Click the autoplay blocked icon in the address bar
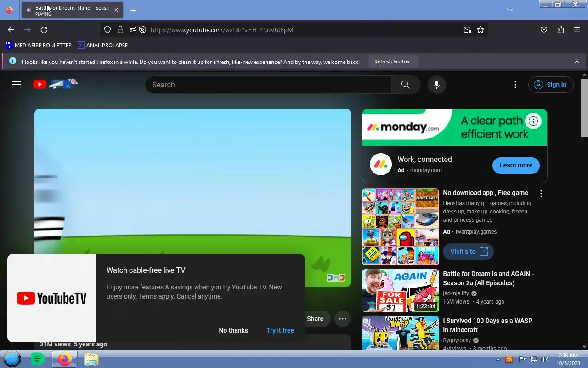This screenshot has height=368, width=588. point(143,30)
